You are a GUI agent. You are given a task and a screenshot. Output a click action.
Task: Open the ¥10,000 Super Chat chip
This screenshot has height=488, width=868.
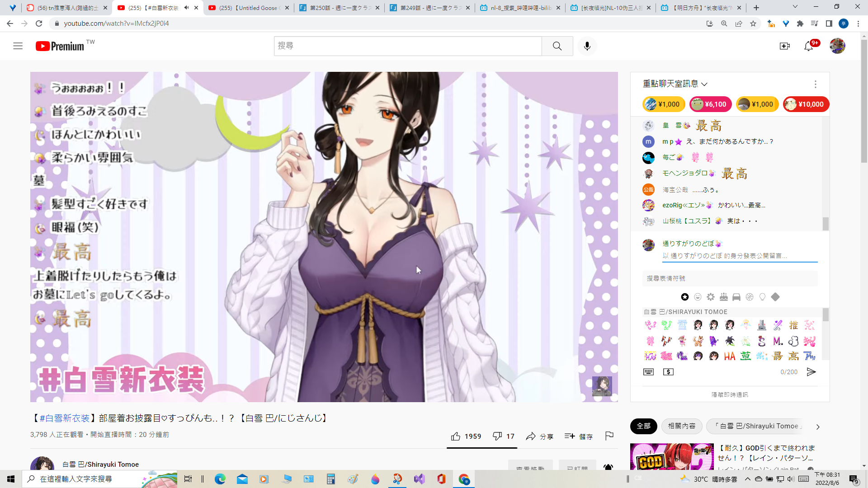pyautogui.click(x=806, y=104)
